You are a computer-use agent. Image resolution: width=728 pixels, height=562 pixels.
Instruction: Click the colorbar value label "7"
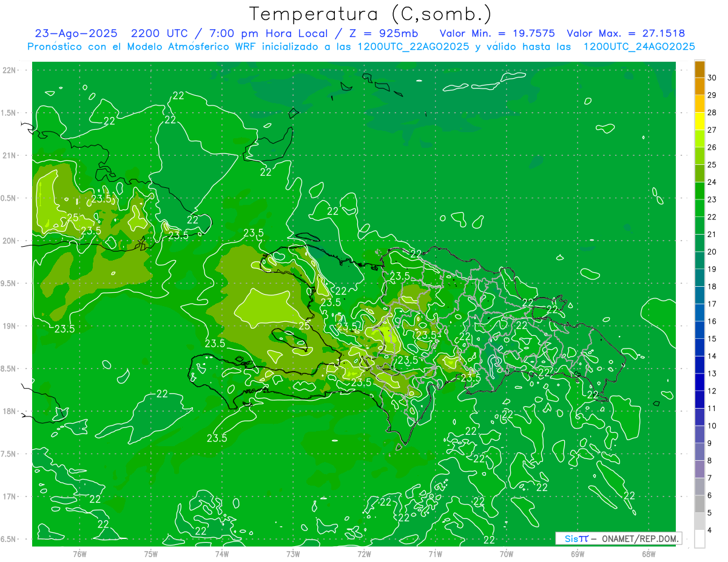pyautogui.click(x=710, y=478)
